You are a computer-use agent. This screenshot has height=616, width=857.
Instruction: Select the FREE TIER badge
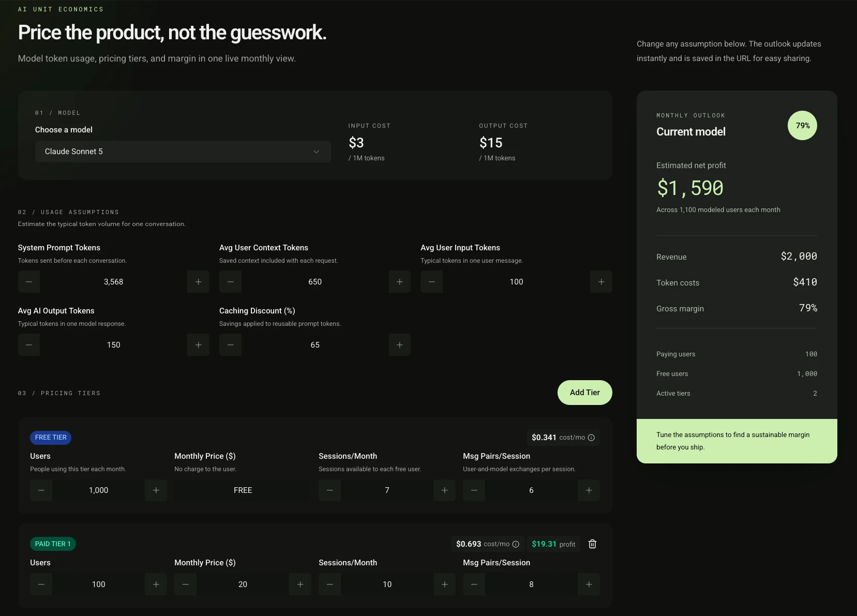tap(51, 438)
